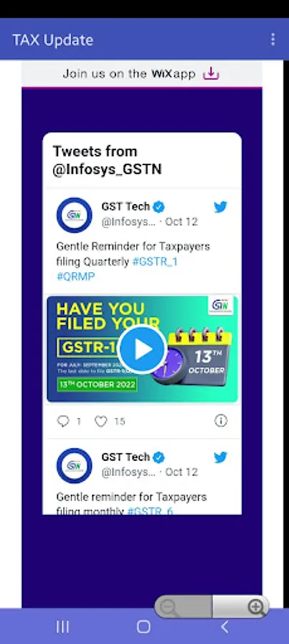This screenshot has width=289, height=644.
Task: Play the GSTR-1 reminder video
Action: 142,349
